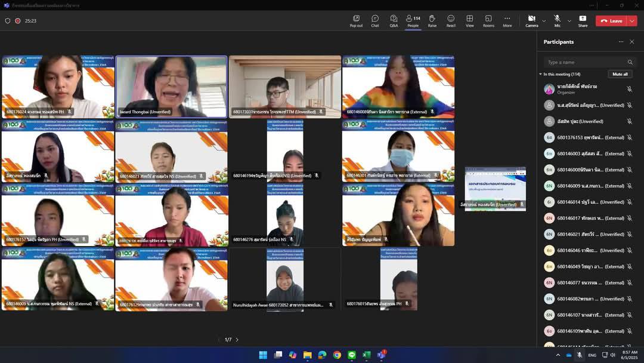Open the View layout options
The image size is (644, 363).
[x=470, y=20]
